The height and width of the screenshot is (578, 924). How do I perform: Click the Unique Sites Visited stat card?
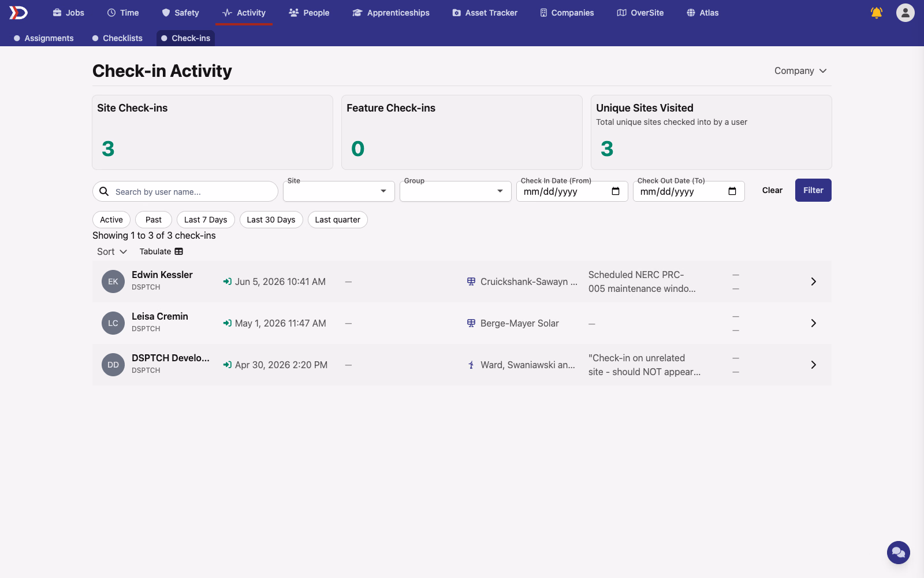pos(711,132)
